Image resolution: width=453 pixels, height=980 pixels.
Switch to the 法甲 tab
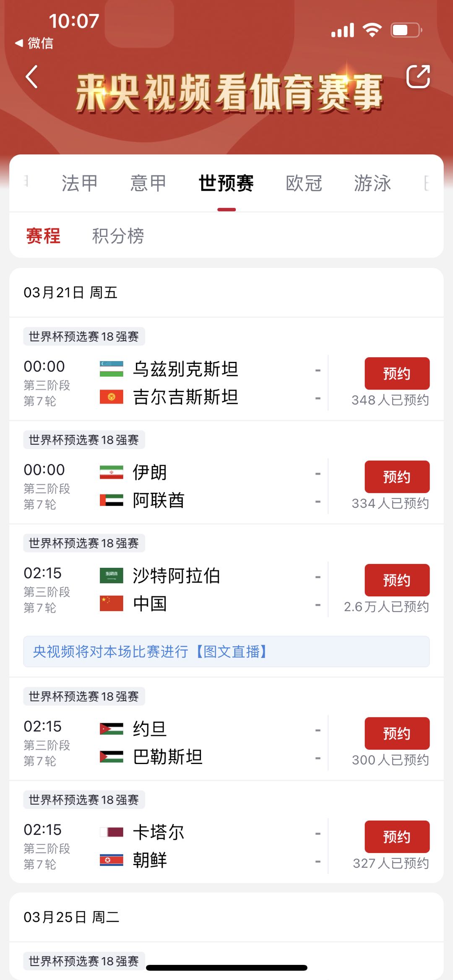79,183
